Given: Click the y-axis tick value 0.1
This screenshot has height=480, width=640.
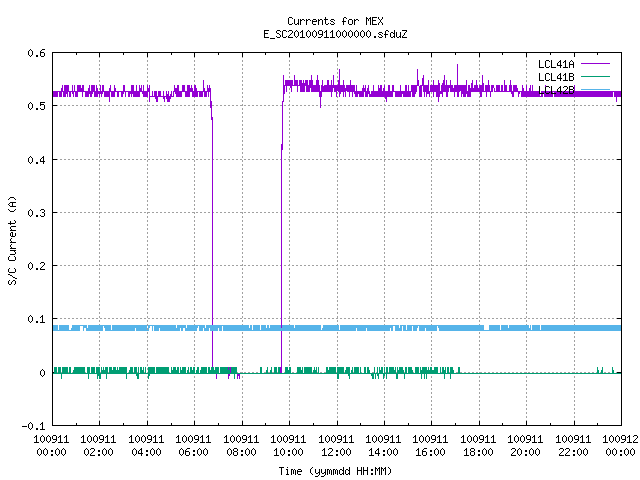Looking at the screenshot, I should pyautogui.click(x=36, y=319).
